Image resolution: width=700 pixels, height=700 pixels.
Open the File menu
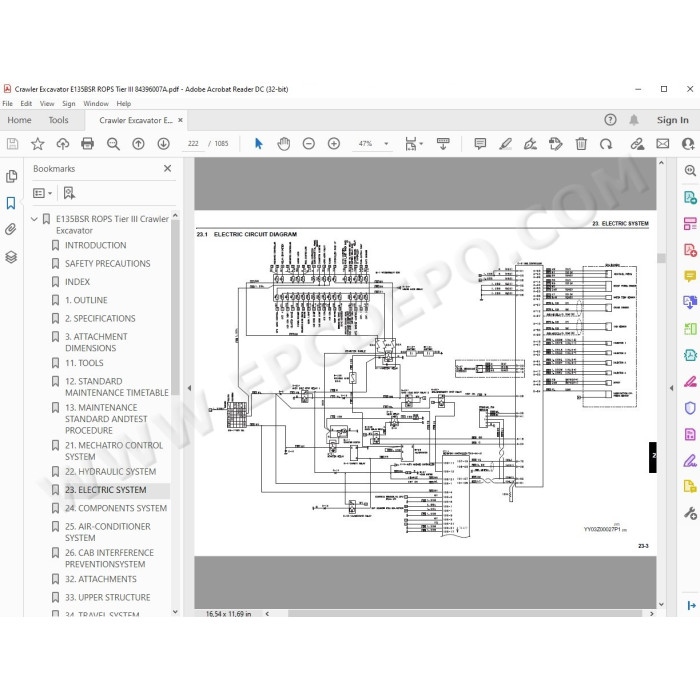point(8,104)
